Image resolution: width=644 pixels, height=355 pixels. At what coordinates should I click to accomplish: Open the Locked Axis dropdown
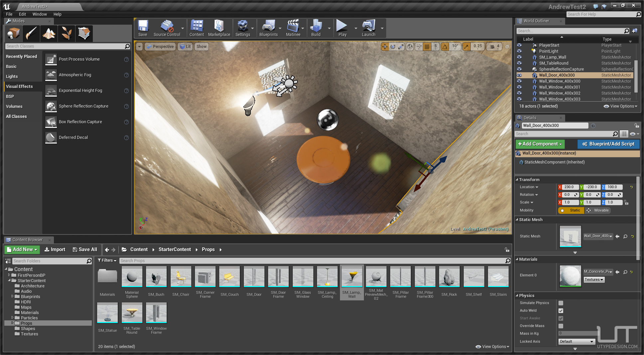point(576,341)
